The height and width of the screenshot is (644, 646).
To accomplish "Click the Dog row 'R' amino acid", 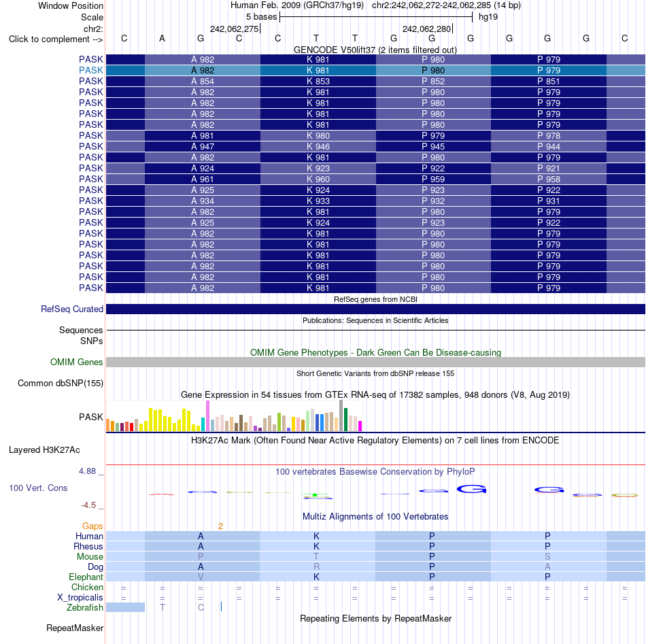I will 316,567.
